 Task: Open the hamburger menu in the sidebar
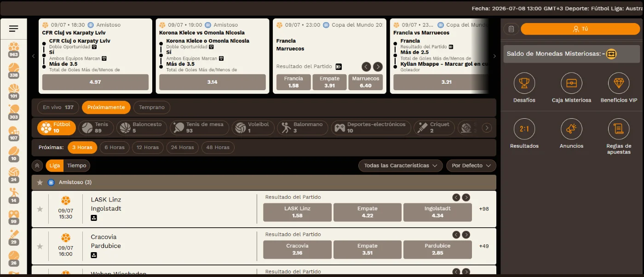(x=14, y=29)
